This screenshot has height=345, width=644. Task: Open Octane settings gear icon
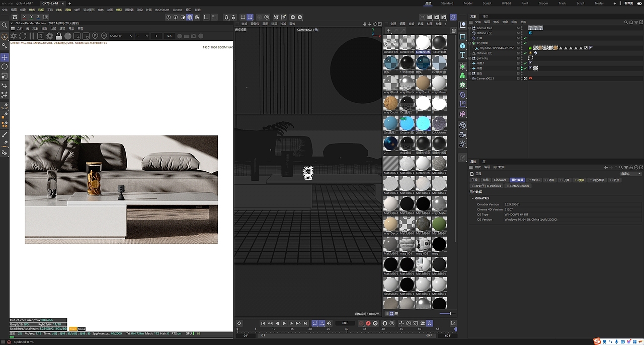50,36
